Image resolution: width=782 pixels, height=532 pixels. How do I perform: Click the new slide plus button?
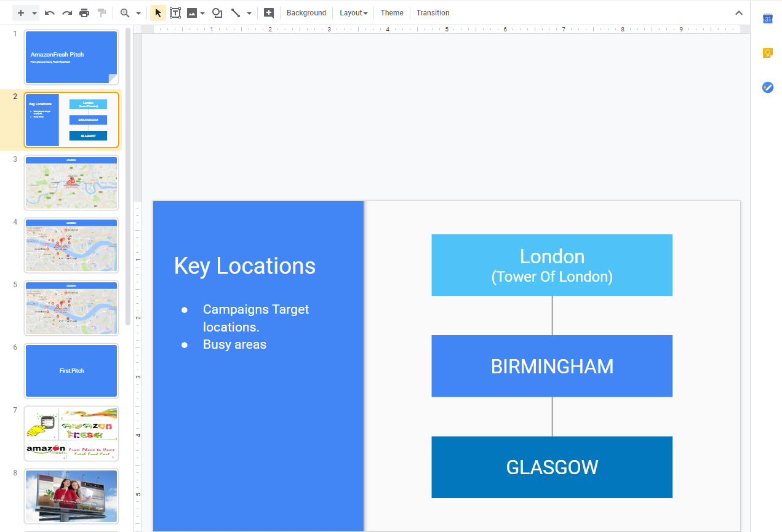pyautogui.click(x=21, y=13)
